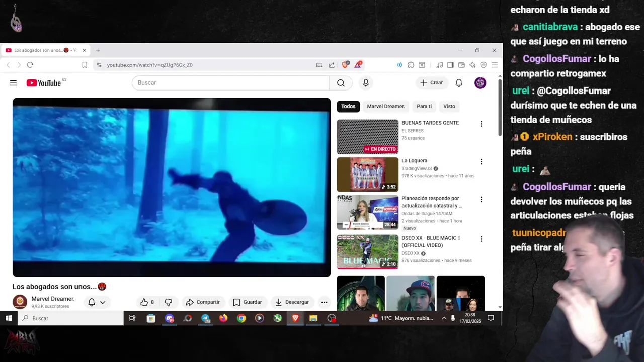This screenshot has width=644, height=362.
Task: Open the Marvel Dreamer. channel name link
Action: tap(53, 299)
